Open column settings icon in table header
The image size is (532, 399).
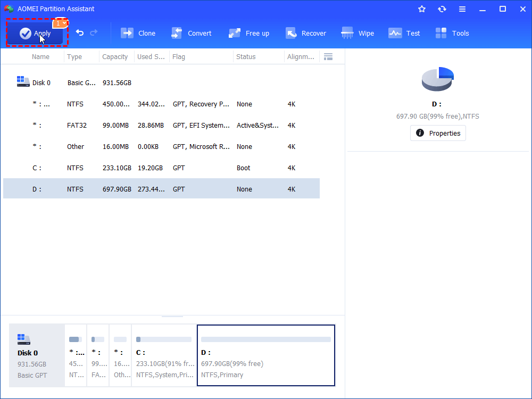(x=328, y=57)
